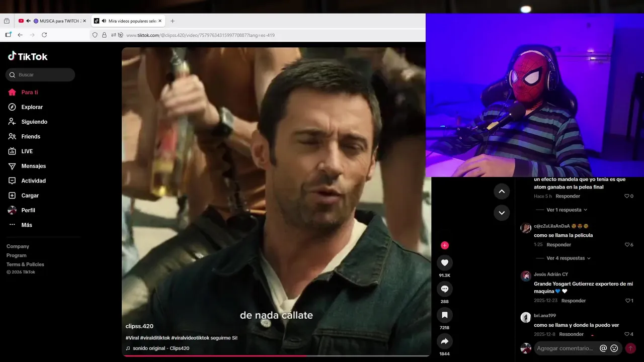Reply to bri.ana199 comment

[572, 334]
